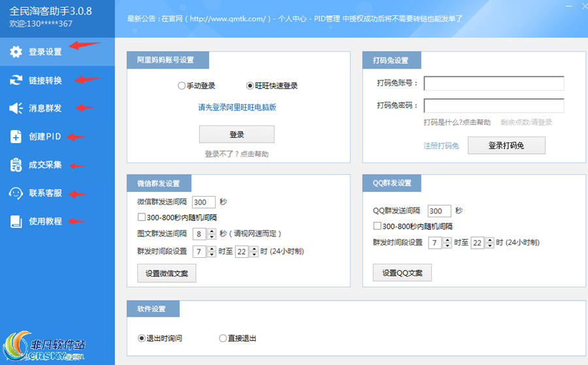Viewport: 588px width, 365px height.
Task: Open the 使用教程 menu item
Action: tap(57, 221)
